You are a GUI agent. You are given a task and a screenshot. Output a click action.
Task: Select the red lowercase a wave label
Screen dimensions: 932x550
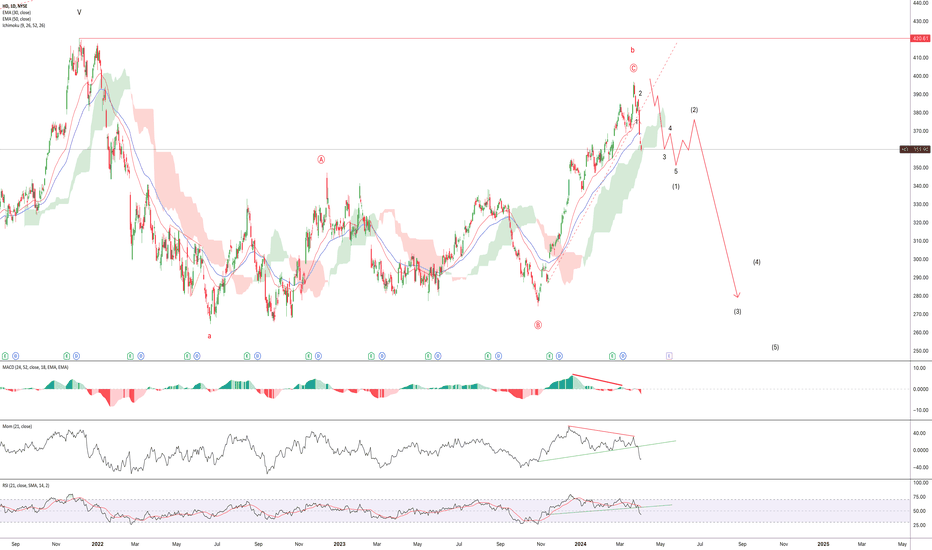coord(209,336)
